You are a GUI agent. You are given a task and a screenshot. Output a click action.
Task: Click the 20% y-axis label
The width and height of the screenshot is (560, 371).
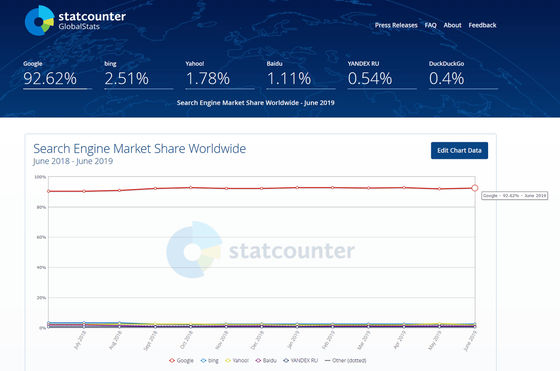click(x=41, y=297)
